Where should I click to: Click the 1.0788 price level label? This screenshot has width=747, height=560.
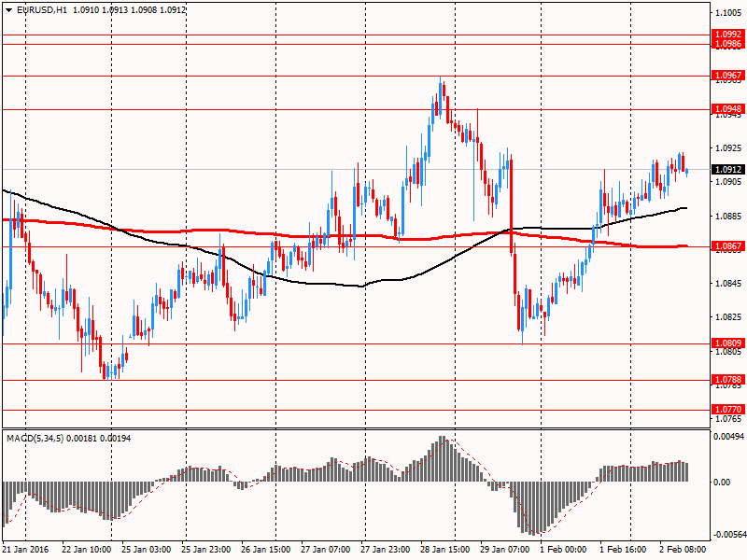728,380
